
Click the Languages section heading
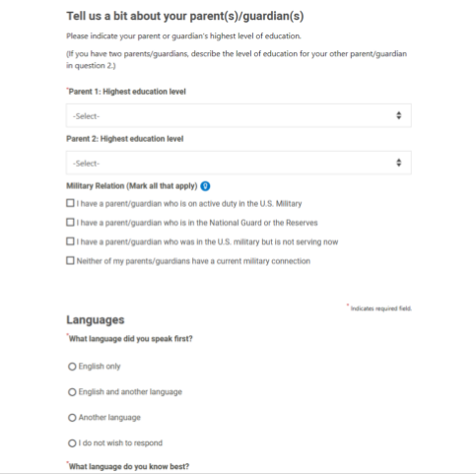point(96,320)
